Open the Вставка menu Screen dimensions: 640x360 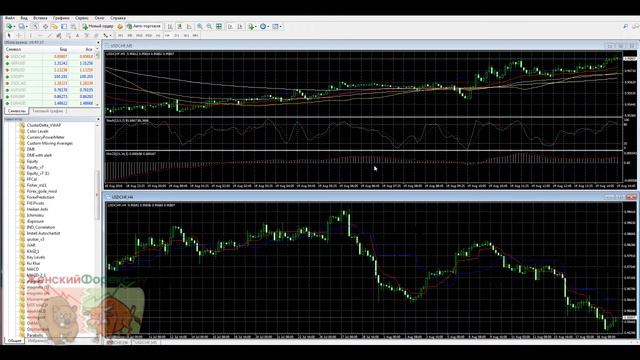point(40,18)
